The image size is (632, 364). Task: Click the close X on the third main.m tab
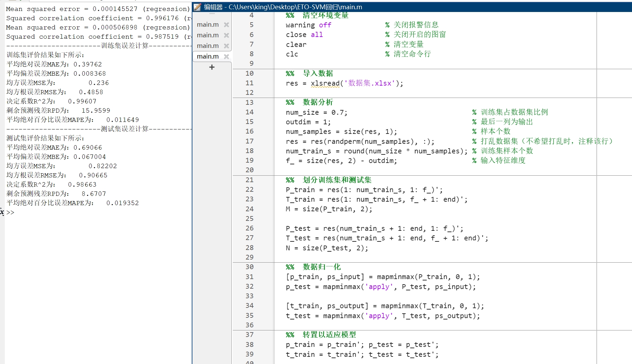(226, 46)
